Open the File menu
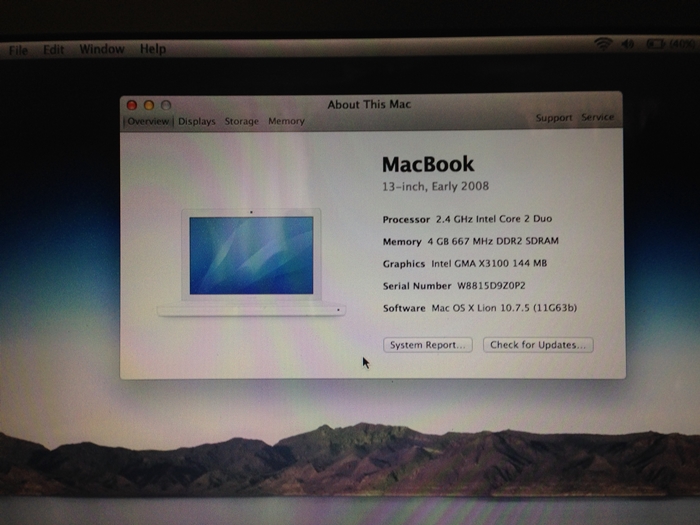This screenshot has width=700, height=525. pyautogui.click(x=18, y=50)
